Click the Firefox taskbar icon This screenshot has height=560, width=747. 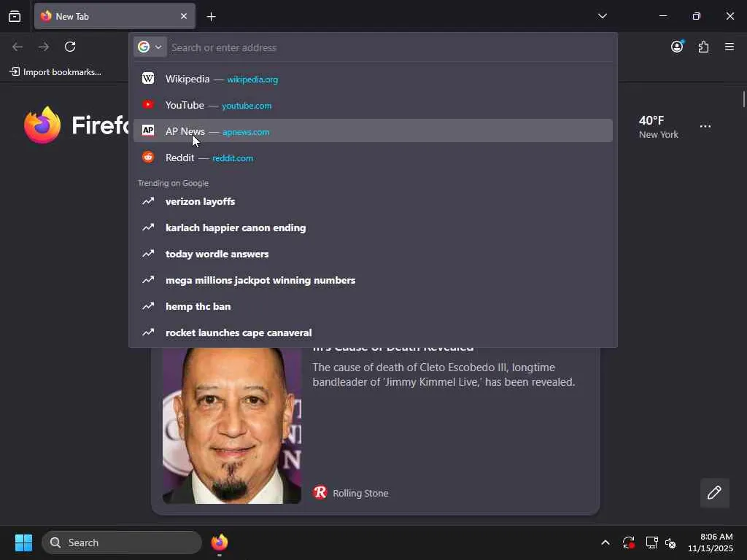click(219, 542)
